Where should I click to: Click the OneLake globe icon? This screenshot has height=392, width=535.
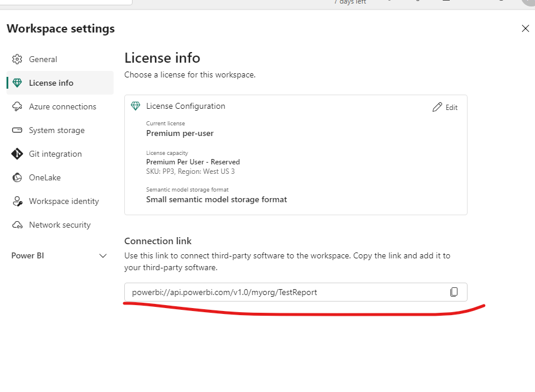point(17,177)
